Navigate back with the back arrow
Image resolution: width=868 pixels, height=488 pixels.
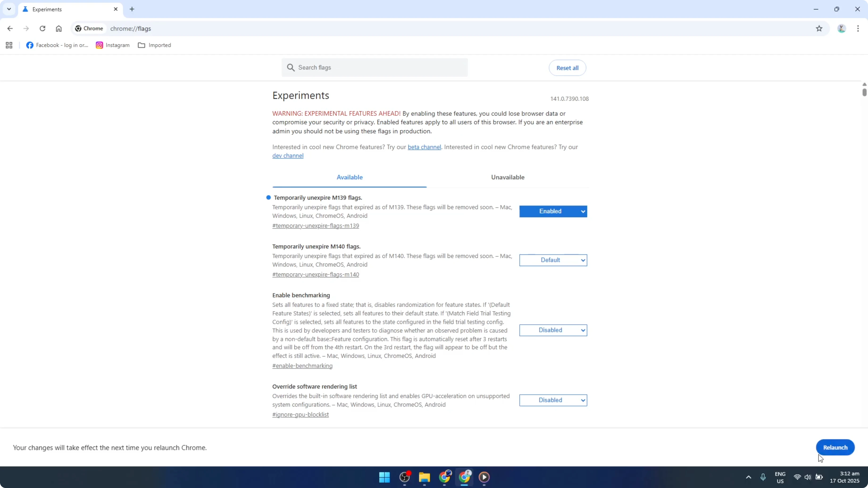[10, 29]
